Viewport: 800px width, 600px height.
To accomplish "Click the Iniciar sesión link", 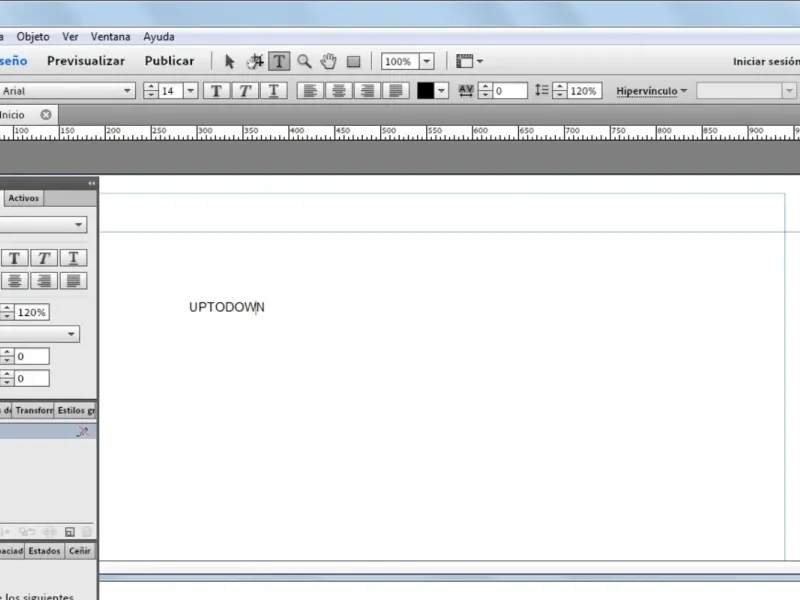I will pyautogui.click(x=766, y=61).
